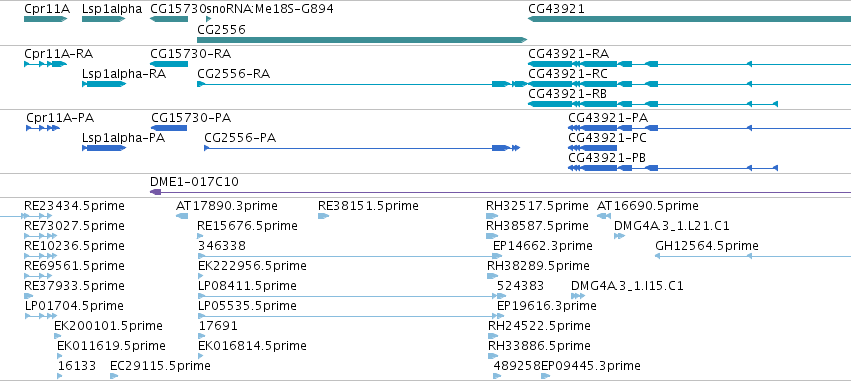This screenshot has height=381, width=851.
Task: Select the CG2556-RA transcript line
Action: (362, 84)
